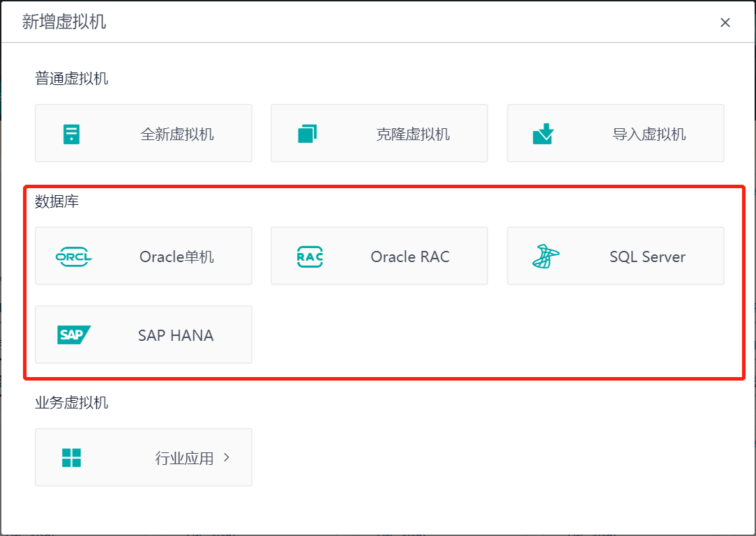The width and height of the screenshot is (756, 536).
Task: Click the clone icon for 克隆虚拟机
Action: pos(307,134)
